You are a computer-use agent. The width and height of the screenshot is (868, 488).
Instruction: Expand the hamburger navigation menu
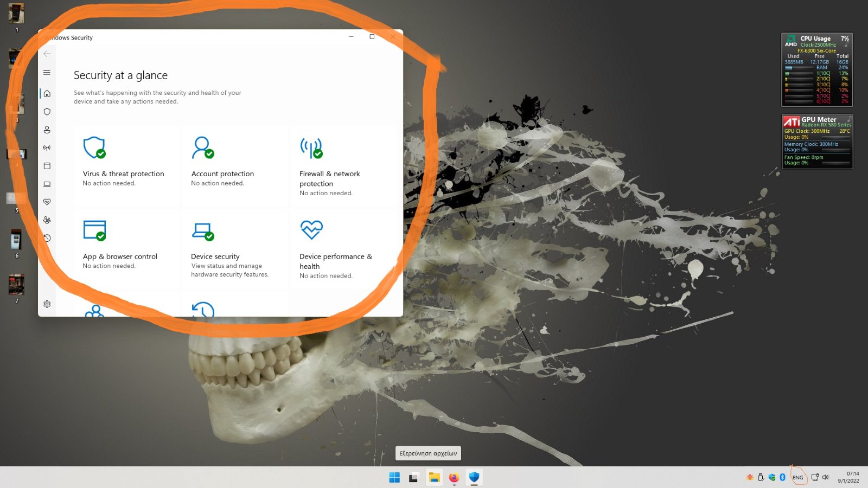[x=47, y=73]
